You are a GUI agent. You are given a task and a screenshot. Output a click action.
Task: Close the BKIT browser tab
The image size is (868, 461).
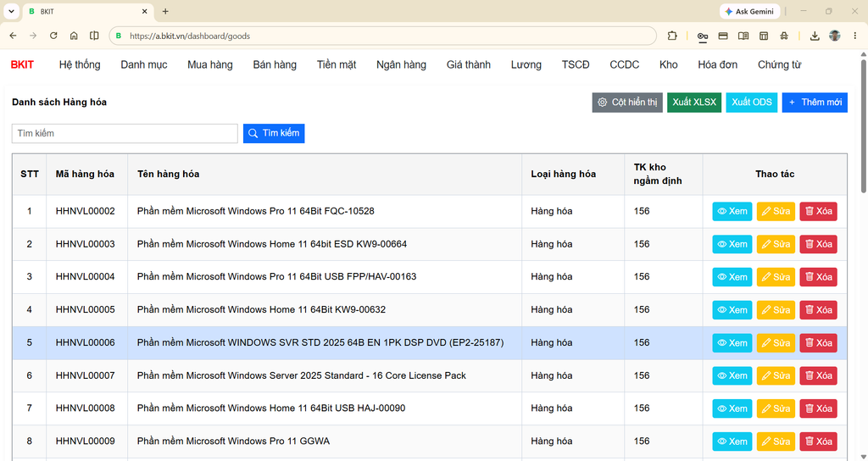tap(144, 11)
